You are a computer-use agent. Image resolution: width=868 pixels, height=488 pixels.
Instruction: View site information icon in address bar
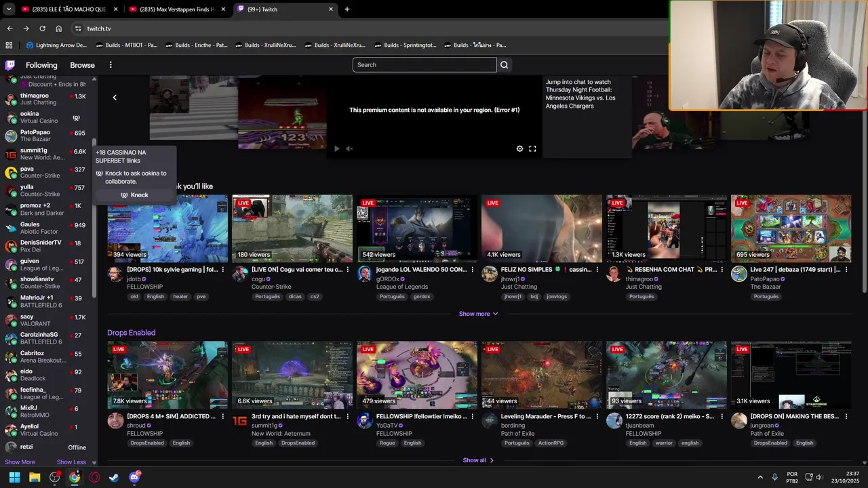[x=78, y=28]
